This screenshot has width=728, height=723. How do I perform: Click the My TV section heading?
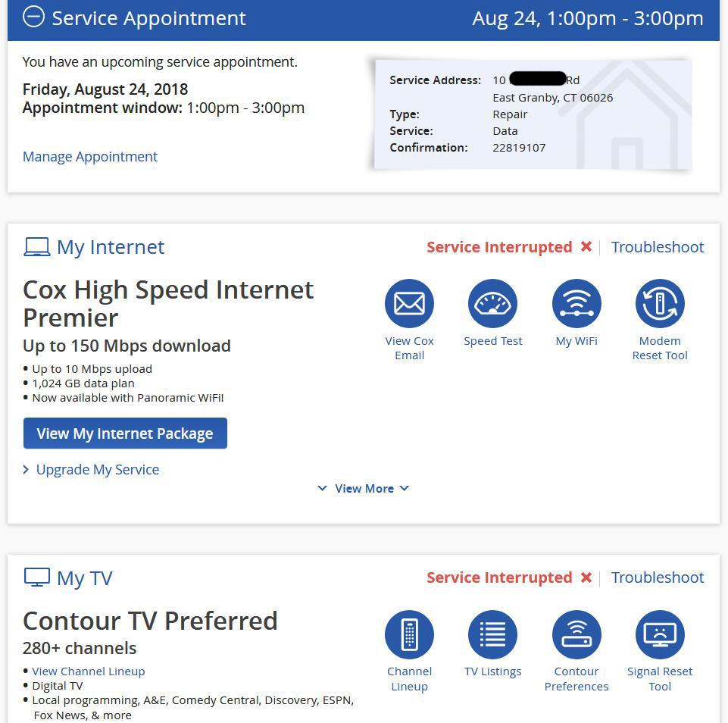pos(84,578)
